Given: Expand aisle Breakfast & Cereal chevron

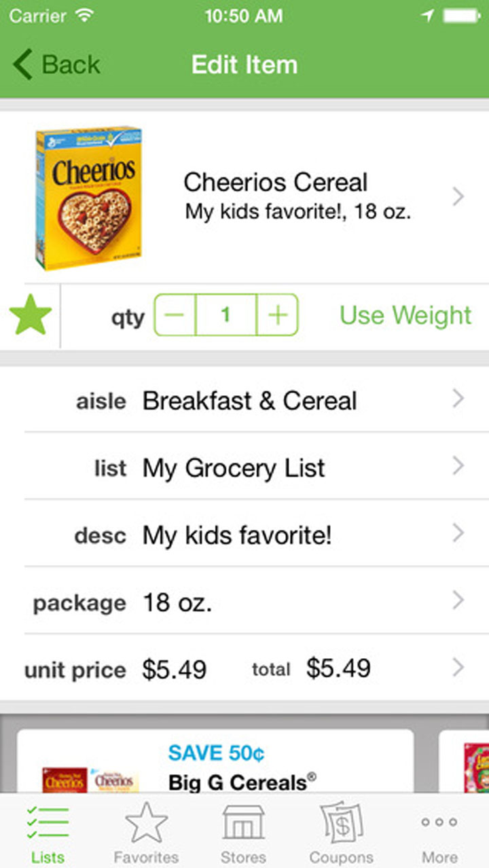Looking at the screenshot, I should coord(458,399).
